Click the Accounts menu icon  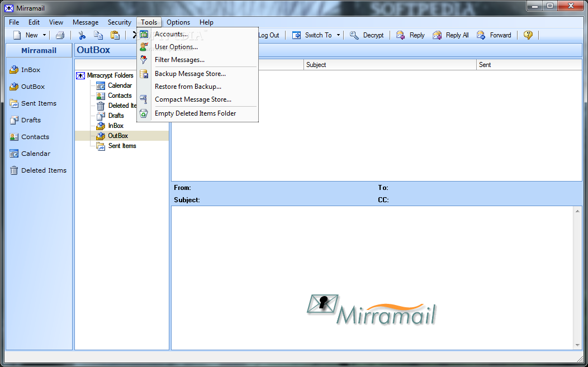tap(144, 34)
